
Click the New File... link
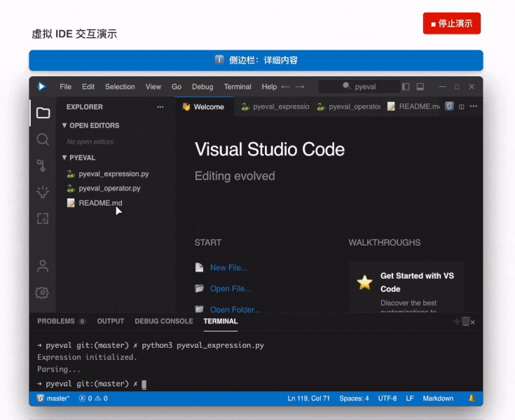228,267
